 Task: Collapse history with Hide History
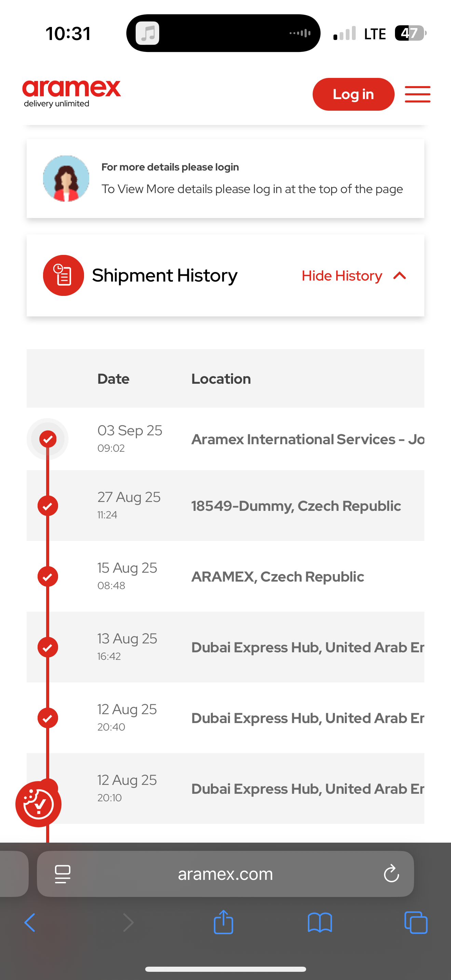pyautogui.click(x=342, y=276)
